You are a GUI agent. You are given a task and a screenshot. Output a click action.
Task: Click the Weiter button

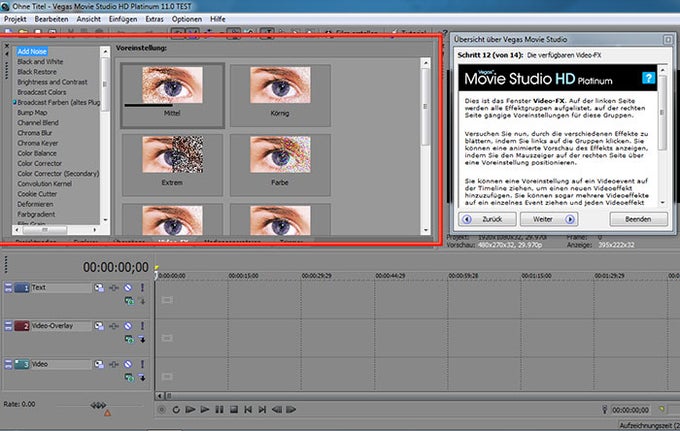pyautogui.click(x=549, y=219)
